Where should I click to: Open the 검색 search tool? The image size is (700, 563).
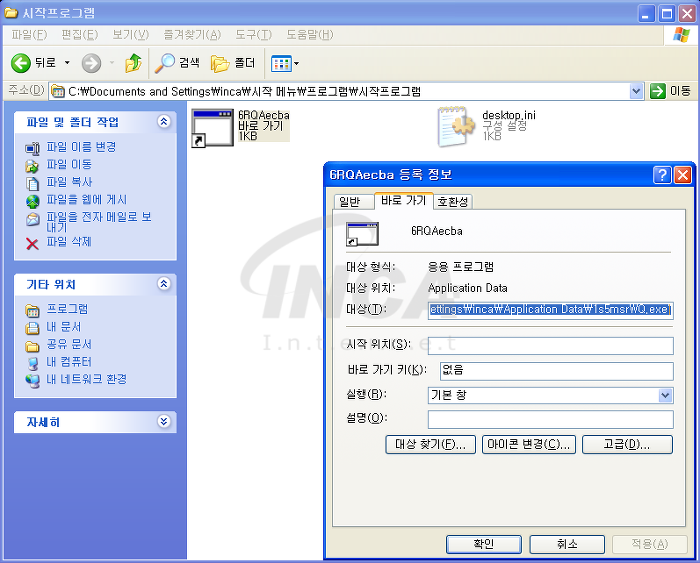(177, 63)
